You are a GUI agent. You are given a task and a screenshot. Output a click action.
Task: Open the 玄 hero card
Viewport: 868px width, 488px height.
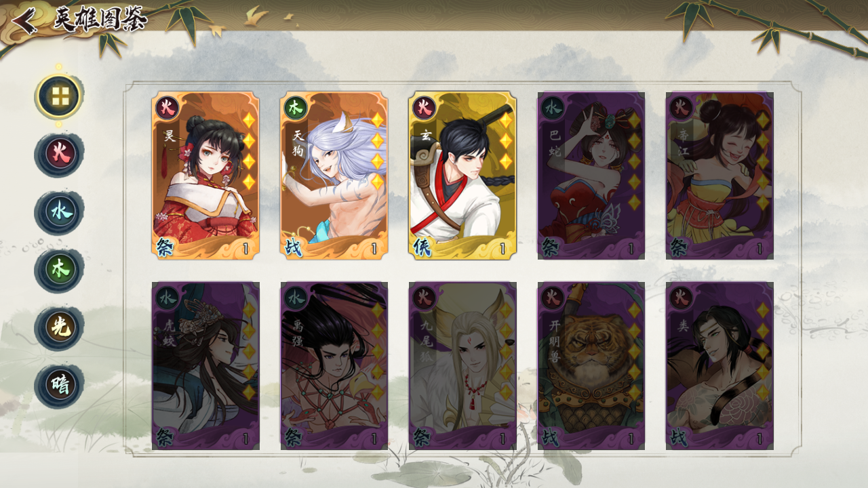[x=462, y=176]
